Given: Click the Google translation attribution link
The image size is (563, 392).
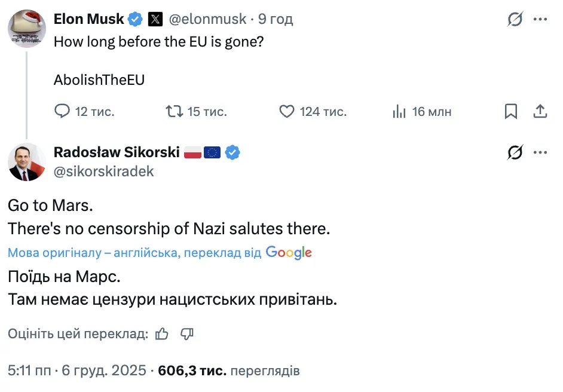Looking at the screenshot, I should [x=289, y=252].
